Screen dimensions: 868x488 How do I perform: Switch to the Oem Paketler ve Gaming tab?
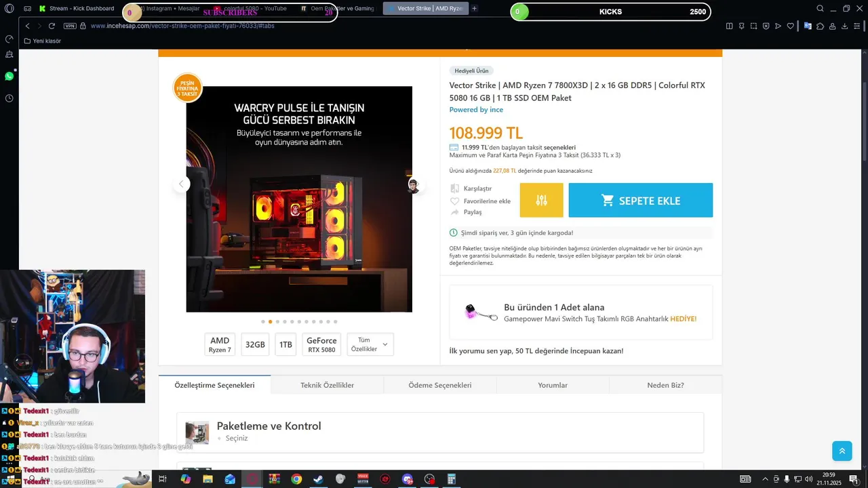coord(337,9)
